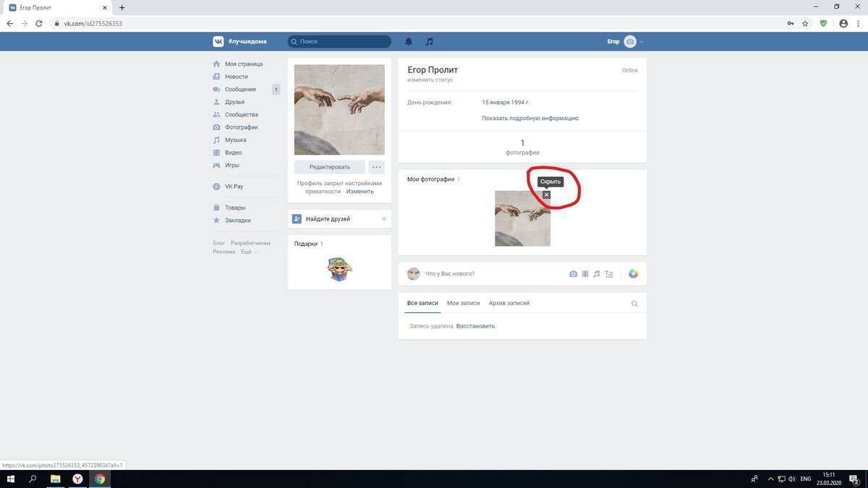Click the VK Pay coin icon
This screenshot has width=868, height=488.
click(x=216, y=187)
